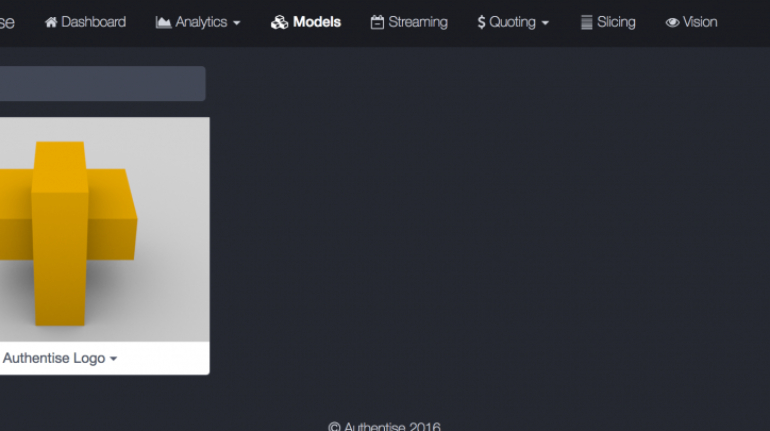
Task: Click the search bar above the model
Action: [103, 83]
